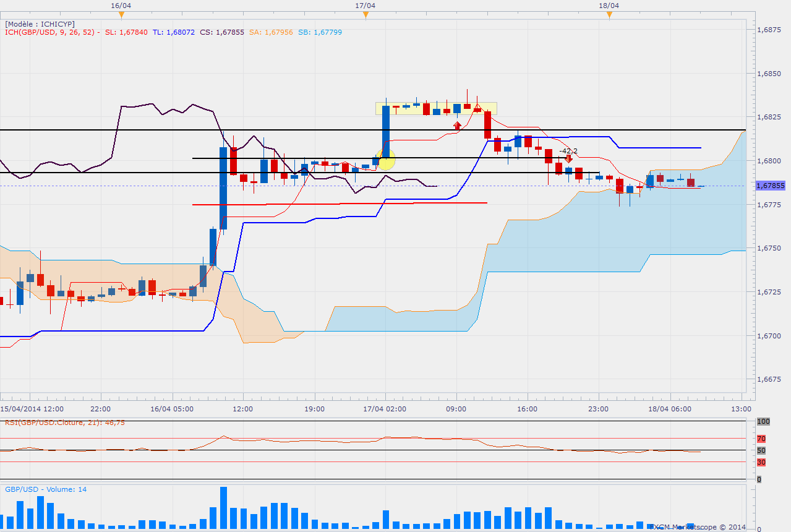Click the RSI 70 overbought level label
The width and height of the screenshot is (791, 532).
point(761,439)
